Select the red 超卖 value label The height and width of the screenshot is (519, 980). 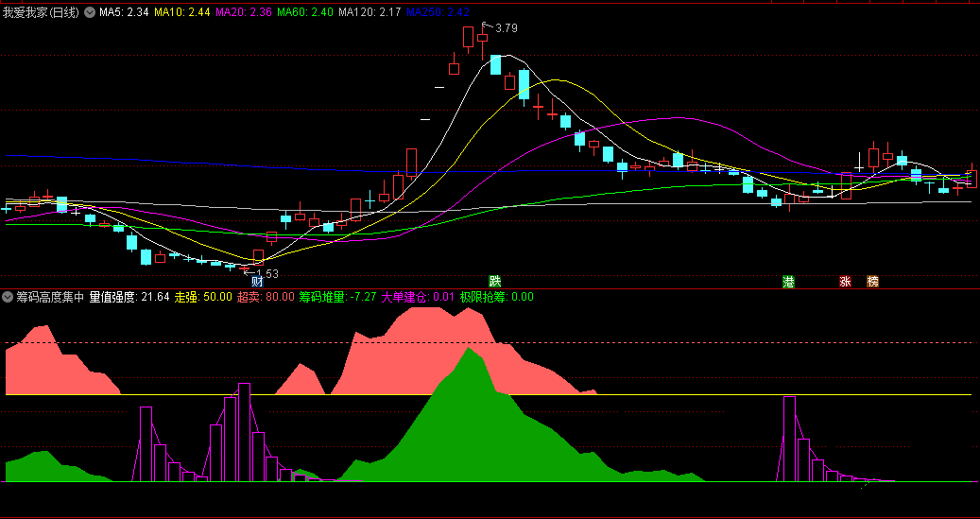[266, 297]
